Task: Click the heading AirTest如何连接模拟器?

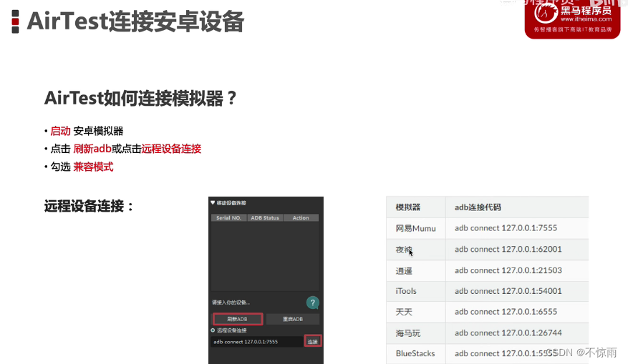Action: (140, 98)
